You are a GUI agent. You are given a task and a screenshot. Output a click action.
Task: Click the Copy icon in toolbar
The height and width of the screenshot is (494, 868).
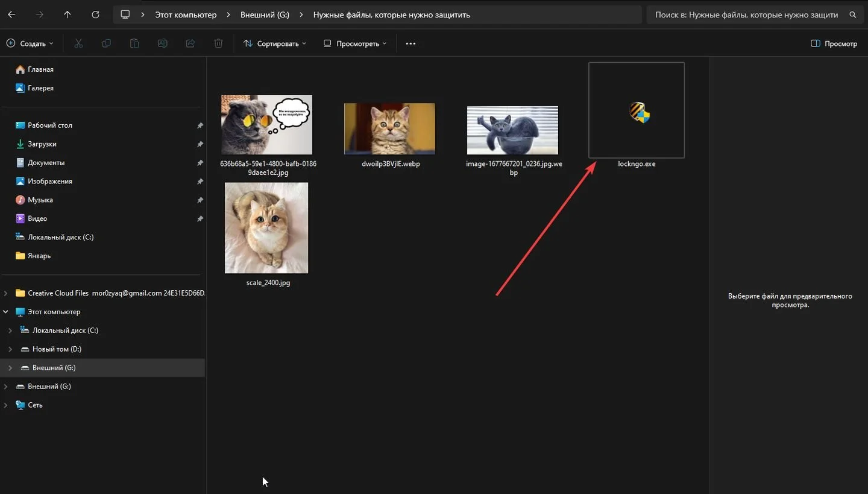pos(107,43)
